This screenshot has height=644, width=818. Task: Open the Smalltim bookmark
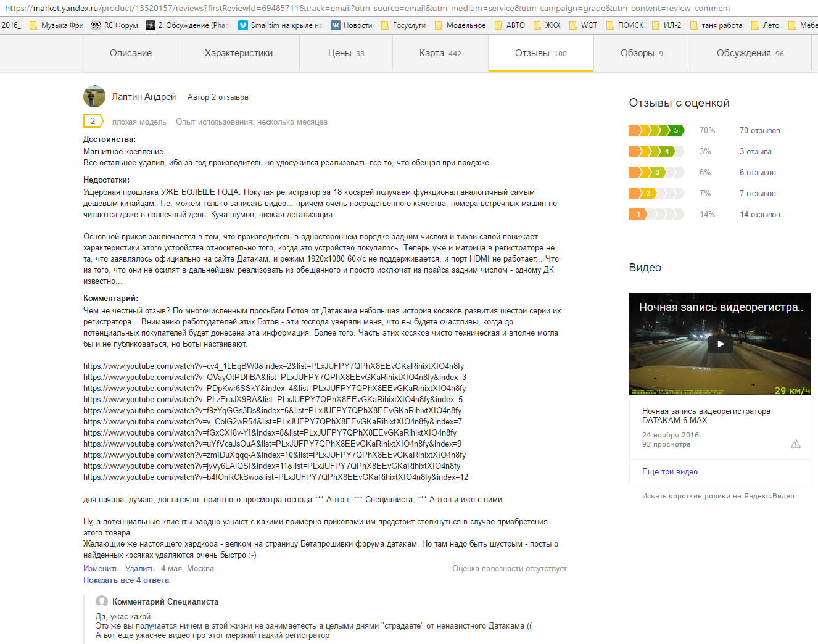pyautogui.click(x=281, y=25)
